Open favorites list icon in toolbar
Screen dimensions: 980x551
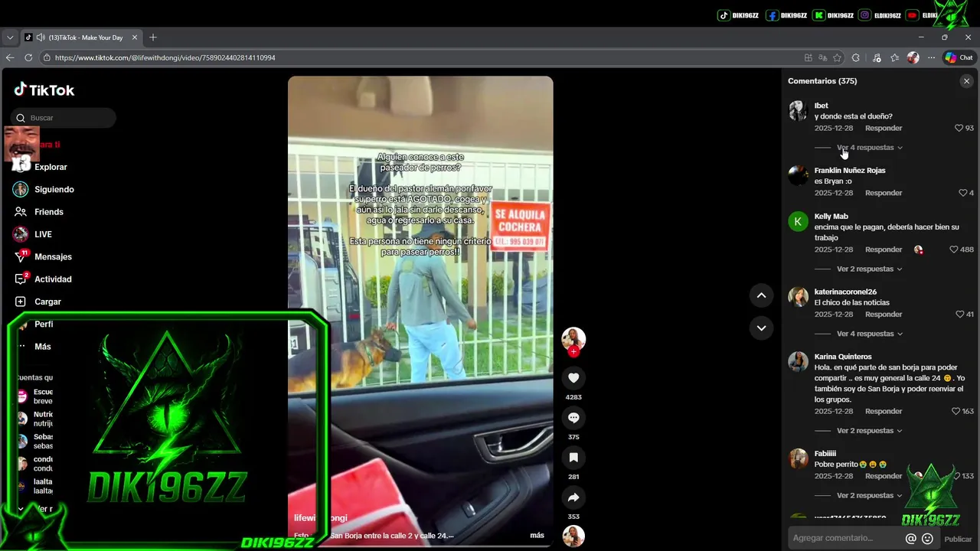895,57
